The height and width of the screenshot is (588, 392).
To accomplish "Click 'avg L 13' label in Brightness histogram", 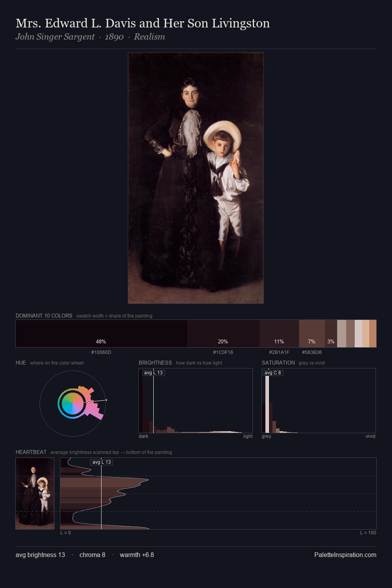I will 153,373.
